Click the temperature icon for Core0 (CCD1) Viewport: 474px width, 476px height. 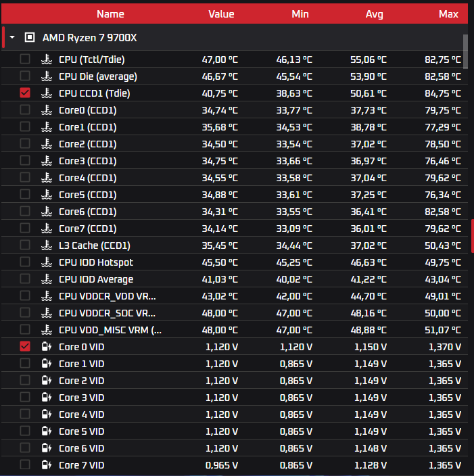point(47,110)
